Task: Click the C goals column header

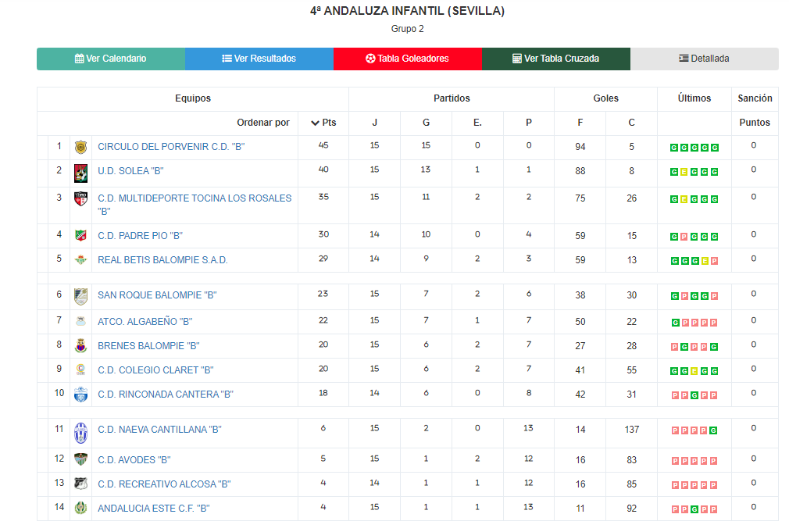Action: [631, 123]
